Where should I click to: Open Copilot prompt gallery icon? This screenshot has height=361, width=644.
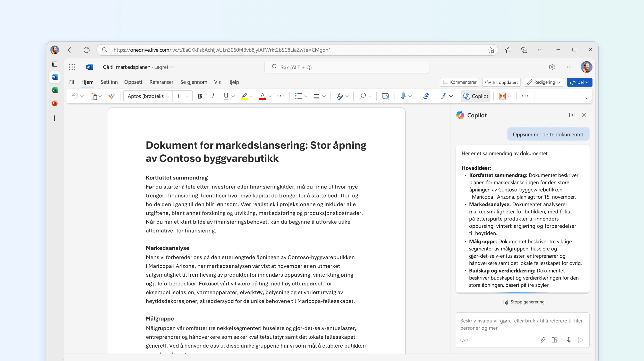tap(555, 340)
